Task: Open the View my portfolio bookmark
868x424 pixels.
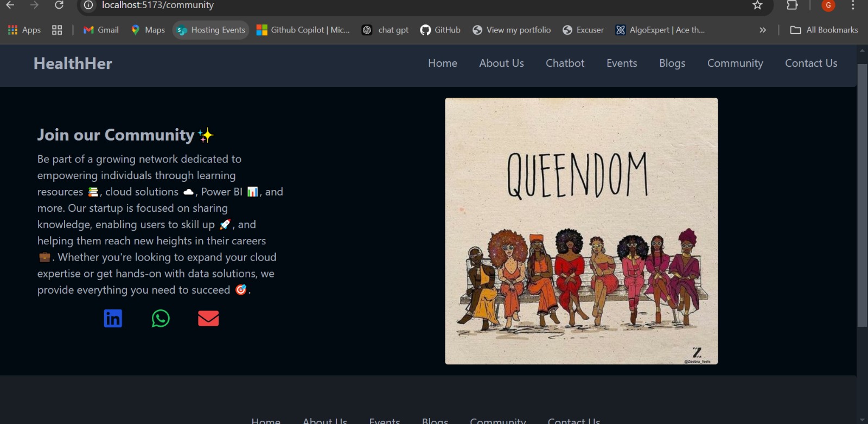Action: coord(512,30)
